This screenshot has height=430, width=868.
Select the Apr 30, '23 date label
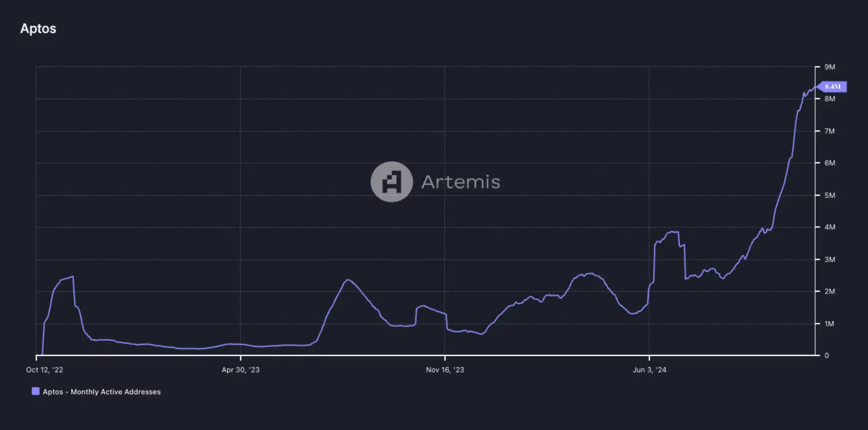pos(241,370)
